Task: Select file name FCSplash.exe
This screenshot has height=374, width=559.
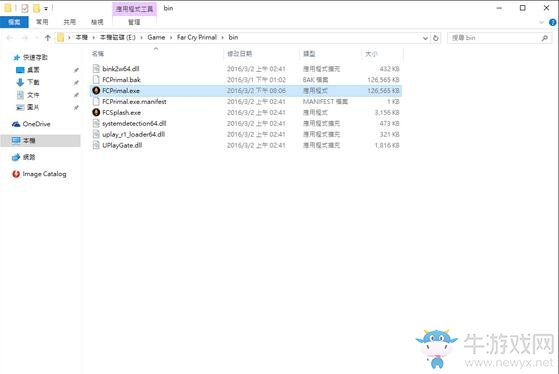Action: [x=121, y=112]
